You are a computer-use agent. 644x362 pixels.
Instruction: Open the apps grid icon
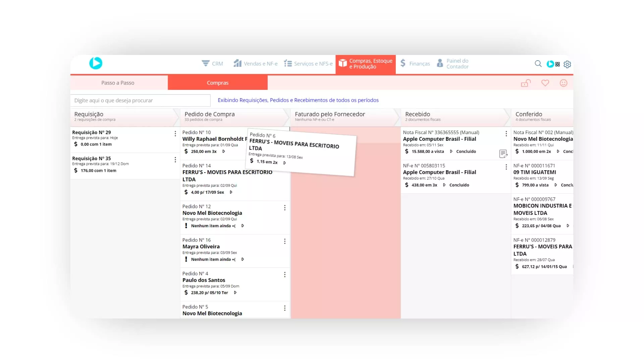557,64
